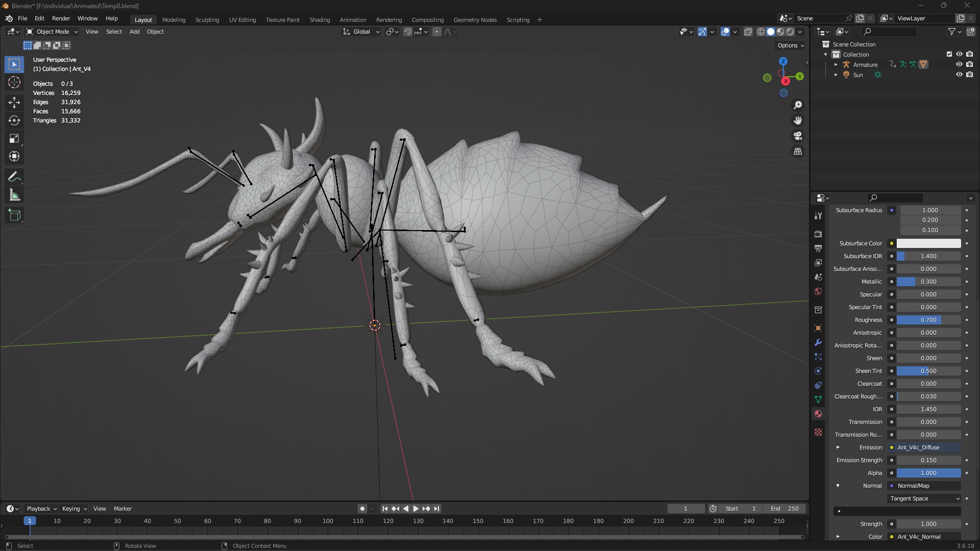
Task: Activate the Annotate tool
Action: pos(14,177)
